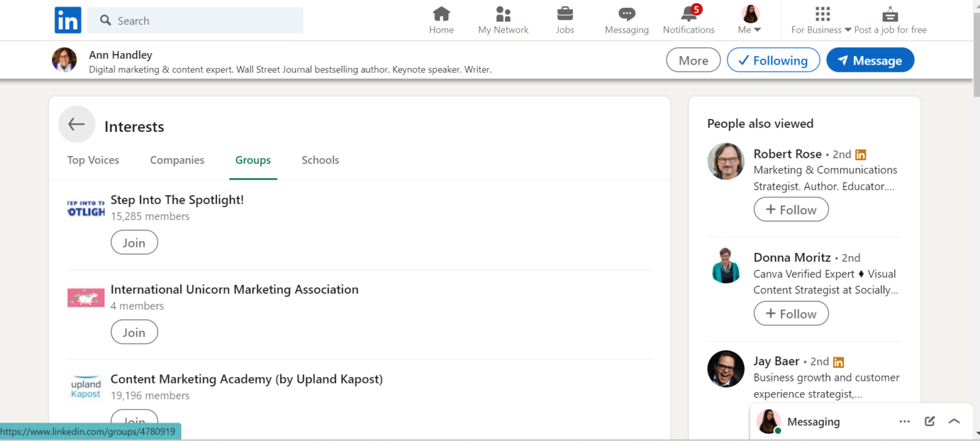Open Step Into The Spotlight! group
This screenshot has height=441, width=980.
click(177, 200)
